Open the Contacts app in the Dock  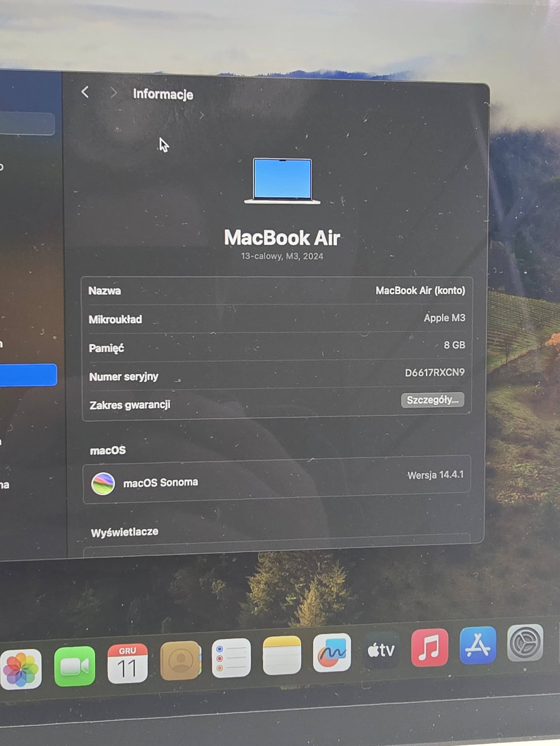(180, 660)
